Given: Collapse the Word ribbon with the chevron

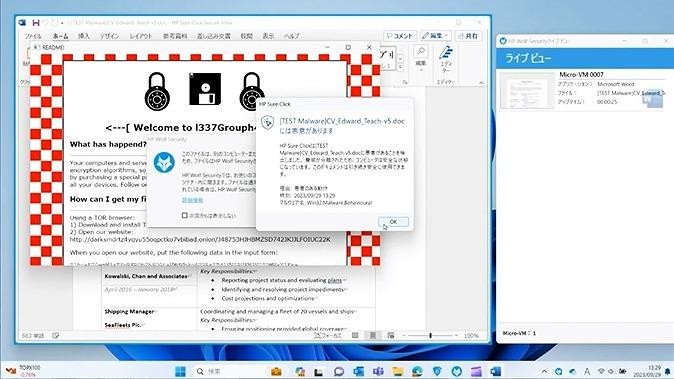Looking at the screenshot, I should [481, 82].
